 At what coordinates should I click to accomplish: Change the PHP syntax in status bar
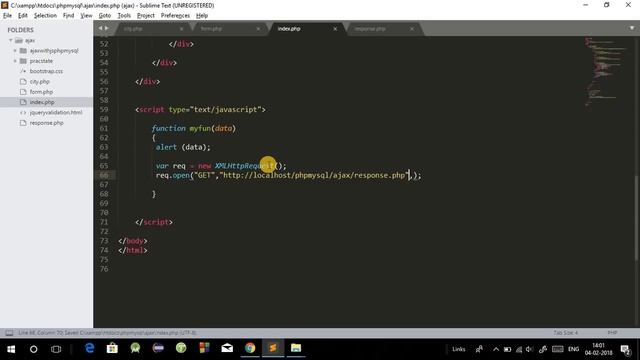point(612,333)
